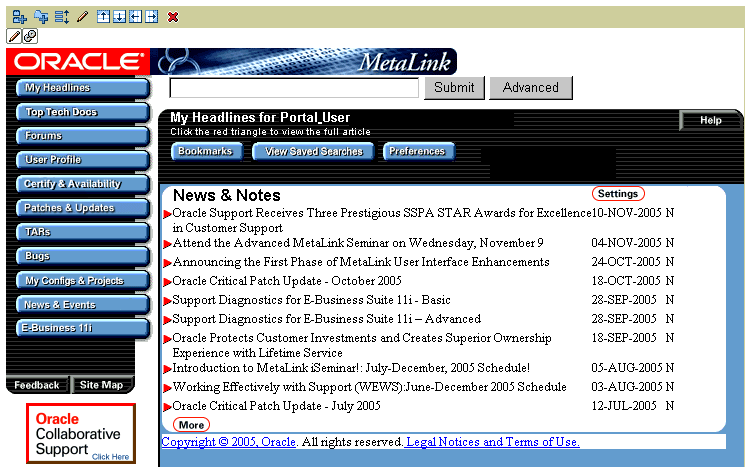This screenshot has height=474, width=752.
Task: Click the add region right icon
Action: pos(152,17)
